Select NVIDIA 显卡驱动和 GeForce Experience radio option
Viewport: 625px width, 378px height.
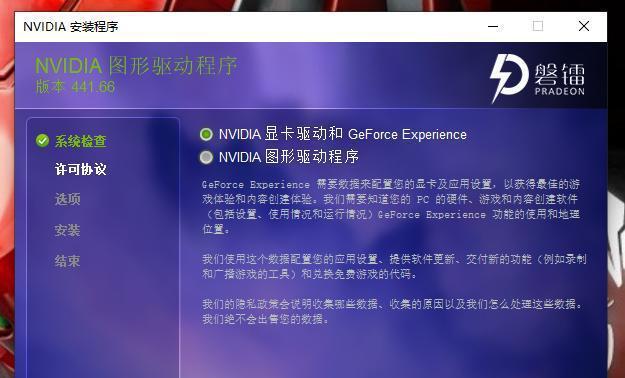click(206, 134)
